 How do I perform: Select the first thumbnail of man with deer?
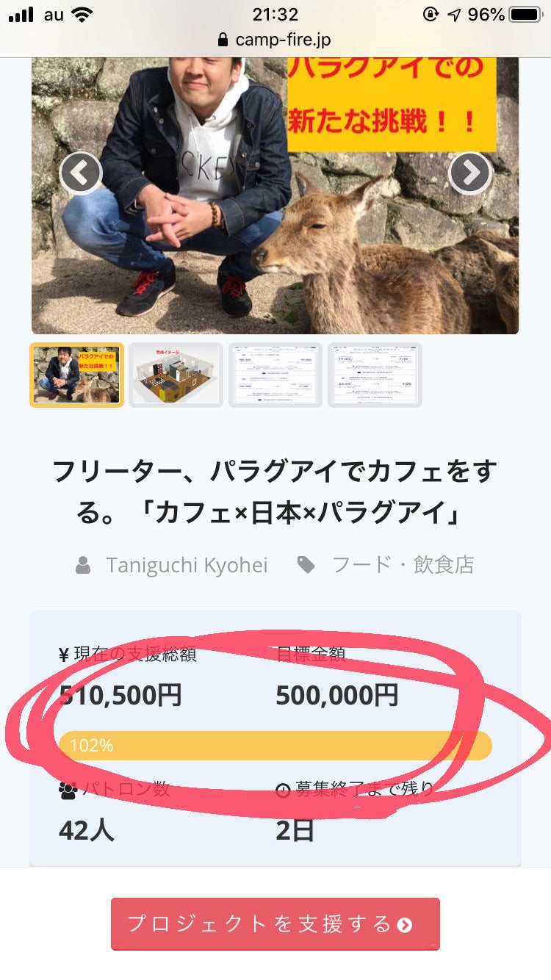click(76, 375)
